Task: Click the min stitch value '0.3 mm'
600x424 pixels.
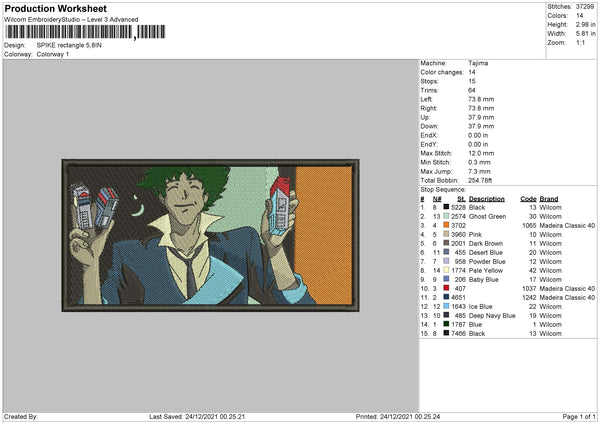Action: 479,162
